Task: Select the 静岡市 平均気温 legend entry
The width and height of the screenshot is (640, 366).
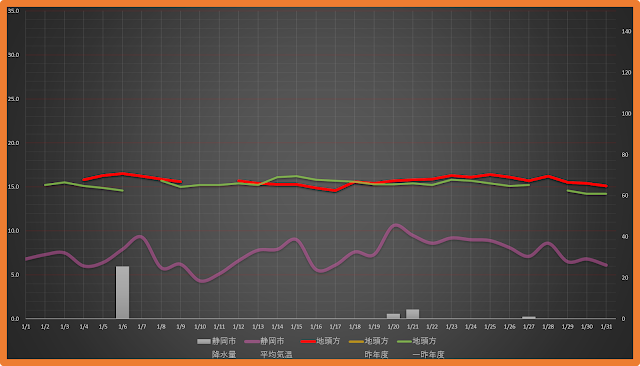Action: 268,347
